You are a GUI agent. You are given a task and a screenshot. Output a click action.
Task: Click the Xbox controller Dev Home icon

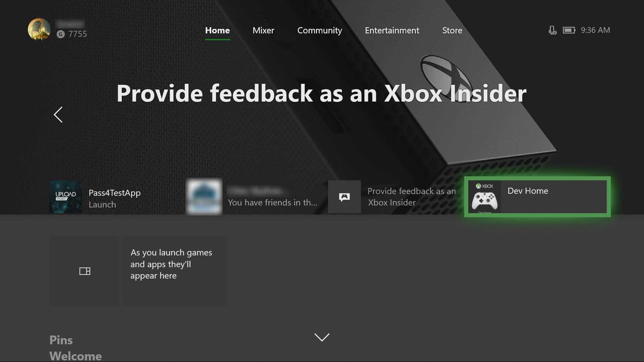point(484,199)
